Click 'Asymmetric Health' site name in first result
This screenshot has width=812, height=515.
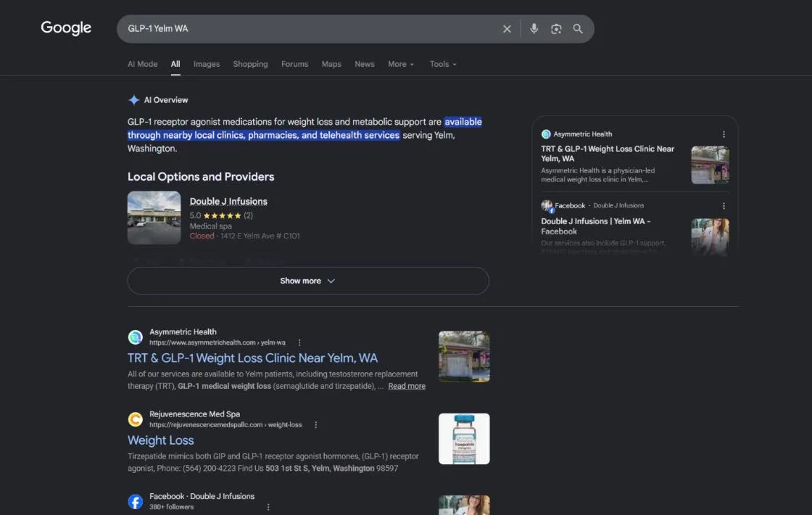pos(183,332)
